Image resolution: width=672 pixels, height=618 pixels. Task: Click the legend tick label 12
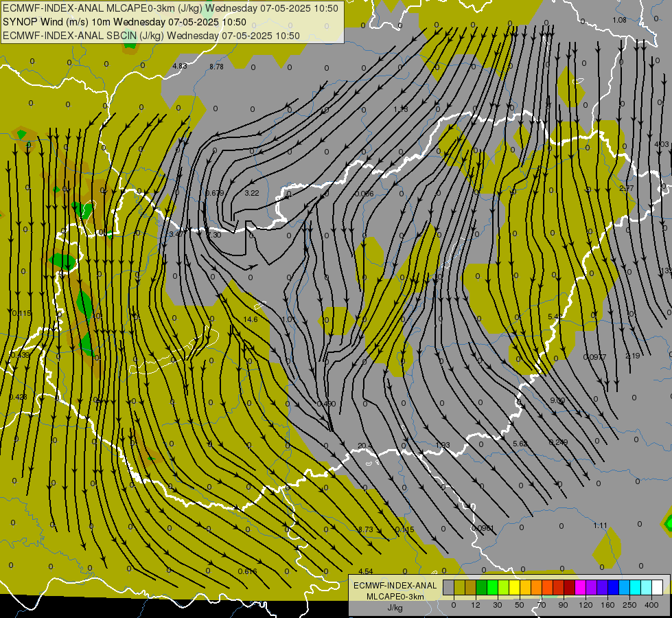(x=476, y=605)
